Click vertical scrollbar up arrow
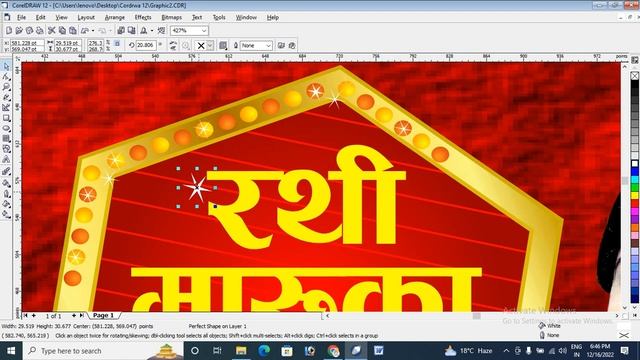 coord(624,67)
